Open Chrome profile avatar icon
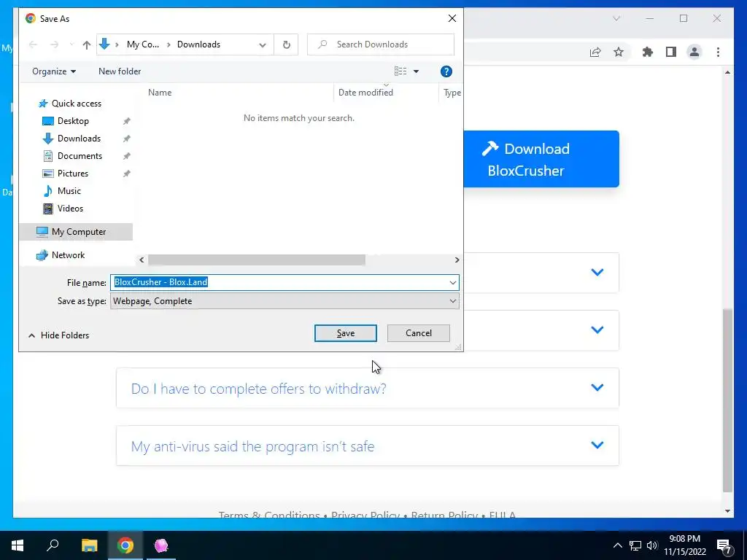Viewport: 747px width, 560px height. 694,52
